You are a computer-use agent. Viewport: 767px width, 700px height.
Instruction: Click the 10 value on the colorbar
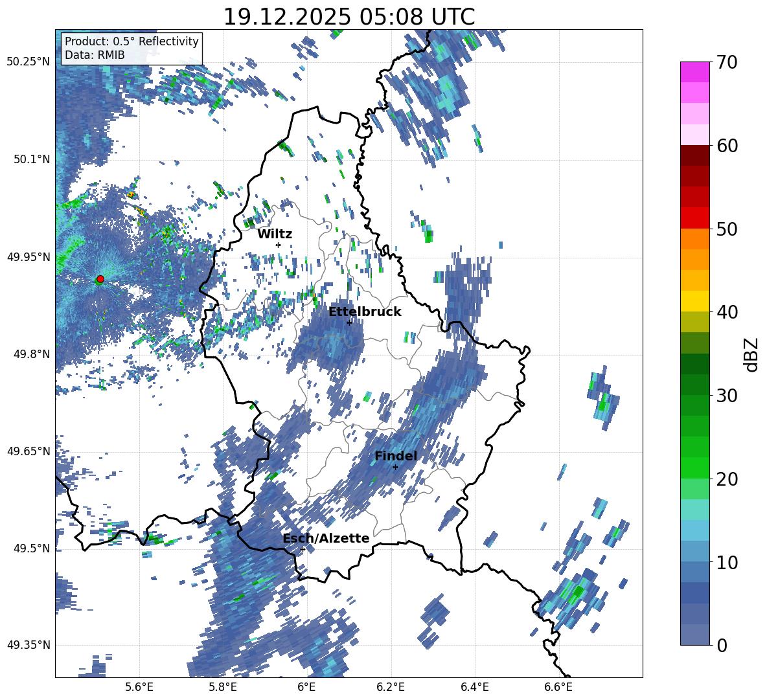coord(727,562)
